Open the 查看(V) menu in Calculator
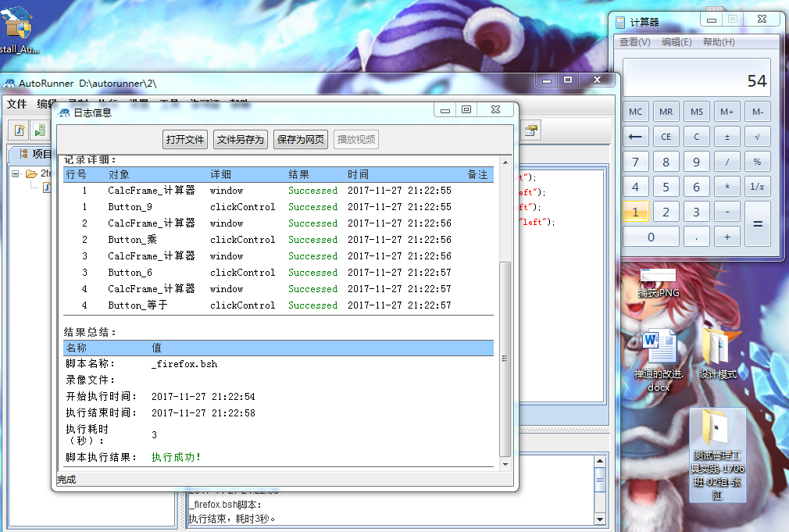 634,42
